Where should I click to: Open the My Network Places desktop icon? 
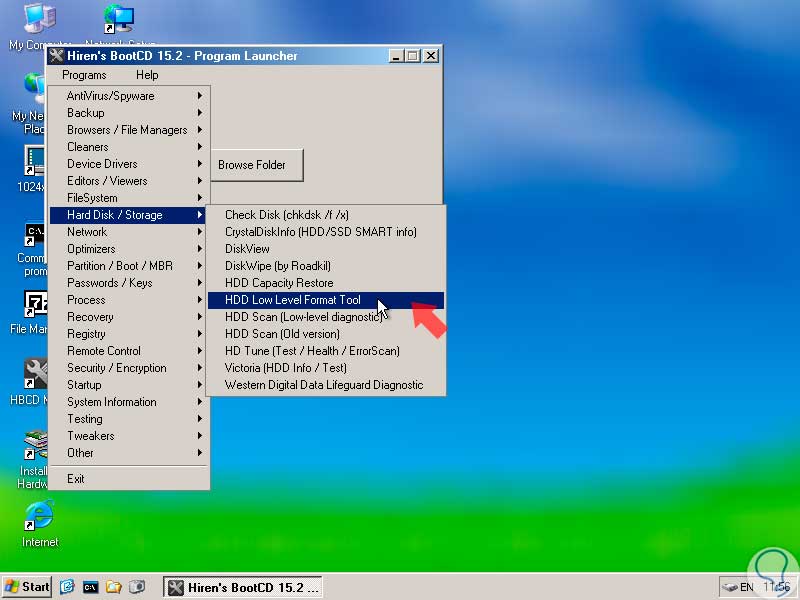pyautogui.click(x=35, y=87)
